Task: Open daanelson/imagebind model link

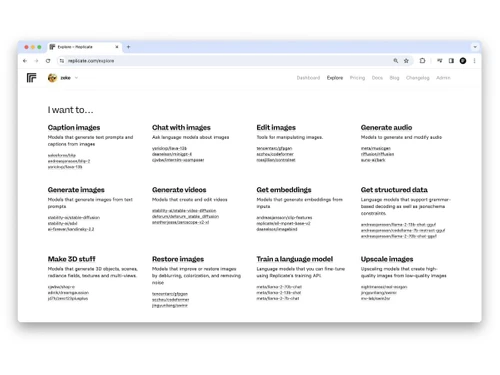Action: click(x=277, y=229)
